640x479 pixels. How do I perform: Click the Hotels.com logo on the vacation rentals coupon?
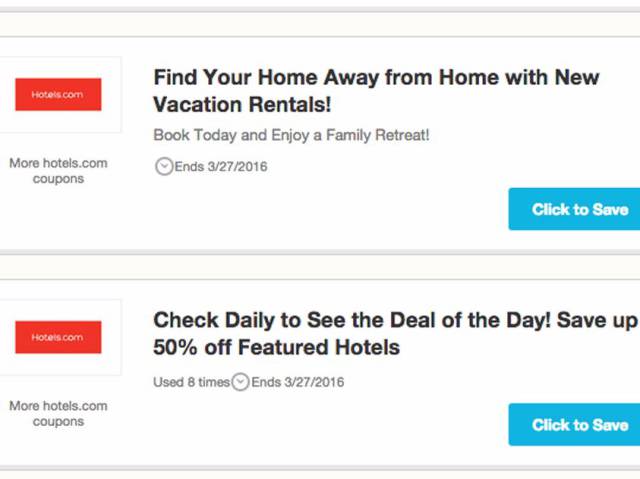tap(58, 94)
